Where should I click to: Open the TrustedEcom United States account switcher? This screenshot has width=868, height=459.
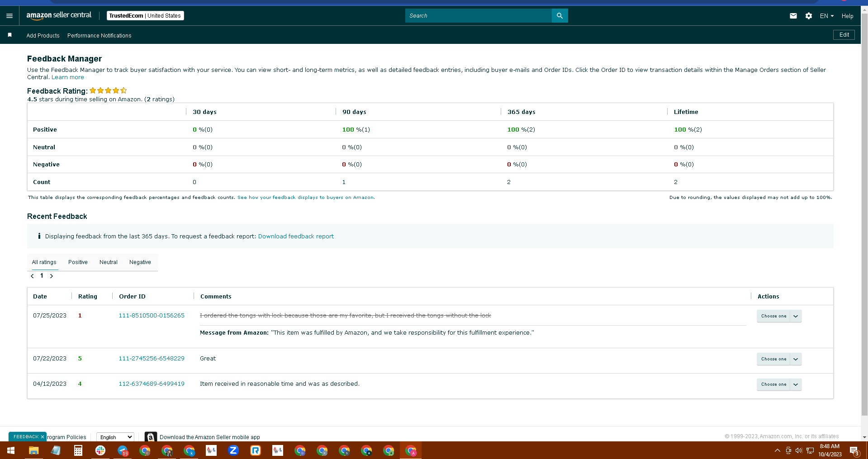[x=145, y=16]
